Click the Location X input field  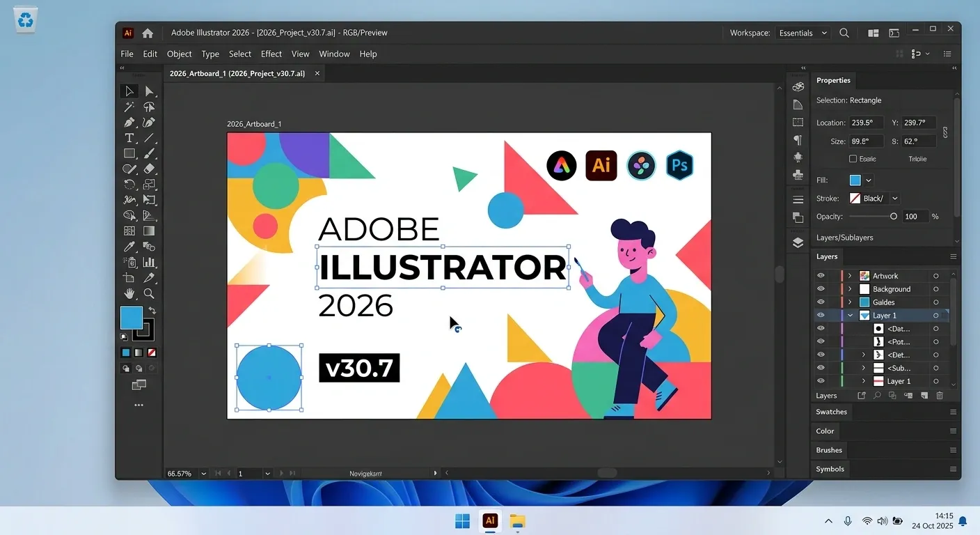click(867, 123)
